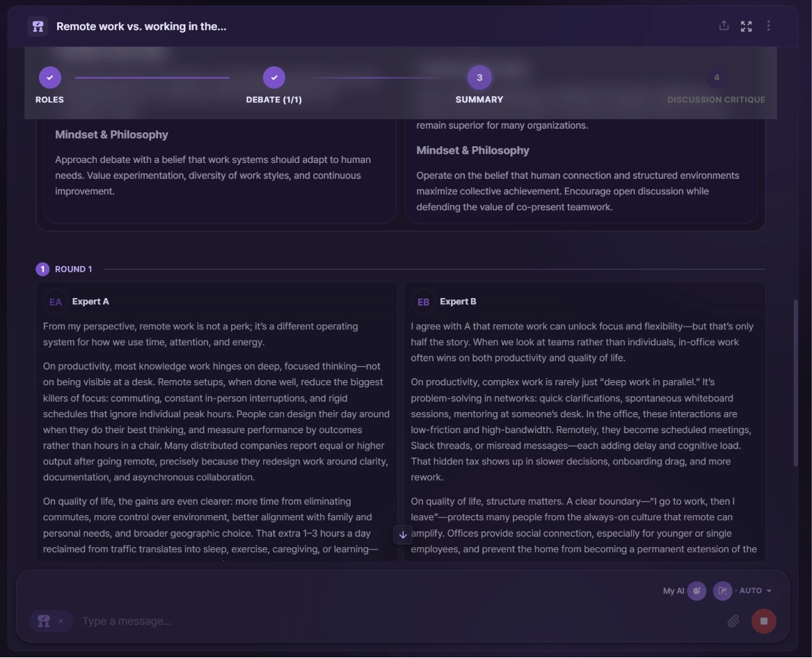Screen dimensions: 812x658
Task: Click the Expert B name label
Action: click(x=458, y=301)
